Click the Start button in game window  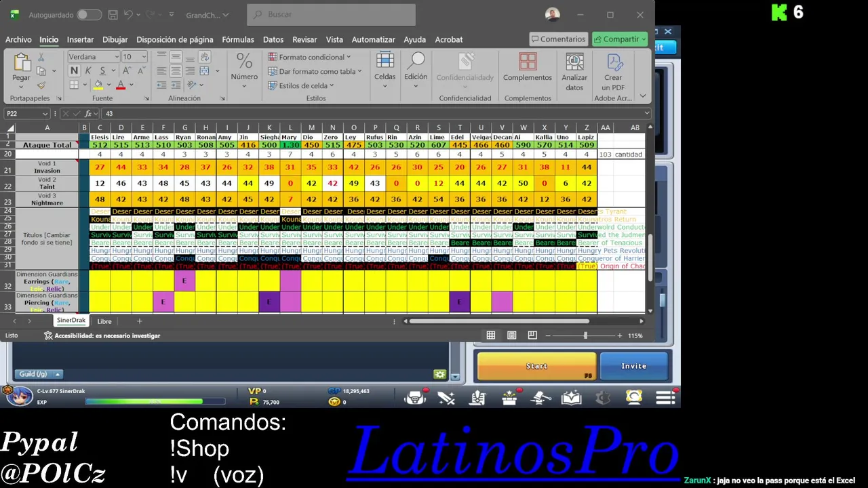point(536,366)
